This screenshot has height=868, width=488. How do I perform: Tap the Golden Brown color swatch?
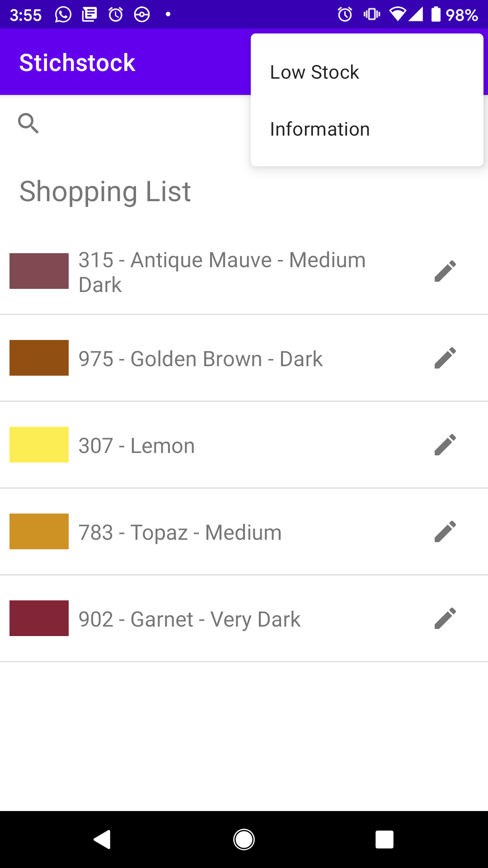tap(39, 358)
